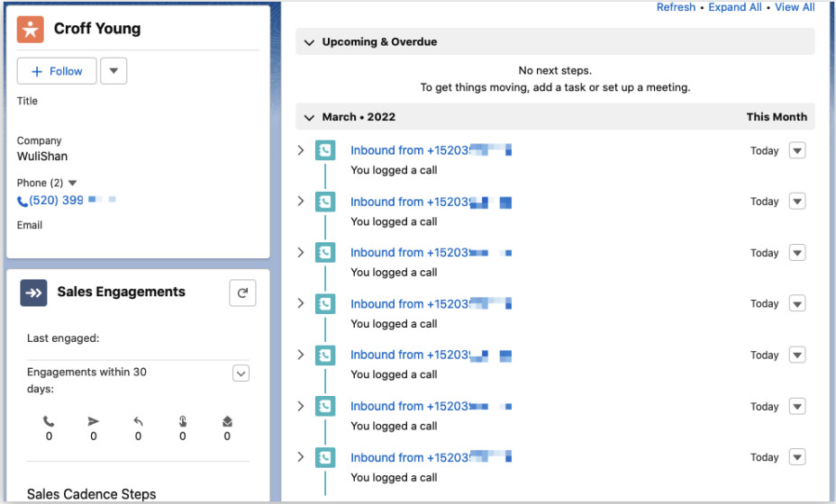Viewport: 836px width, 504px height.
Task: Click the No next steps message
Action: [x=555, y=70]
